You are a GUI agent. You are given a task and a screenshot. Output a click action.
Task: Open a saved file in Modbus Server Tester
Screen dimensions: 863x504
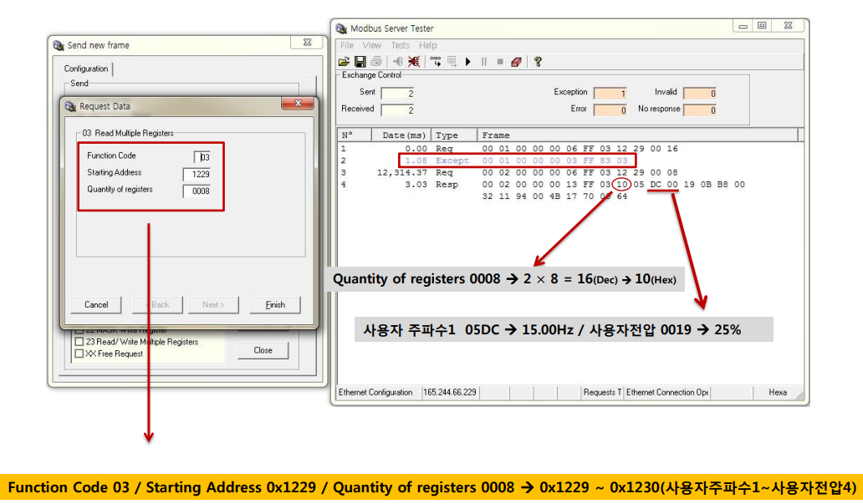pyautogui.click(x=345, y=61)
